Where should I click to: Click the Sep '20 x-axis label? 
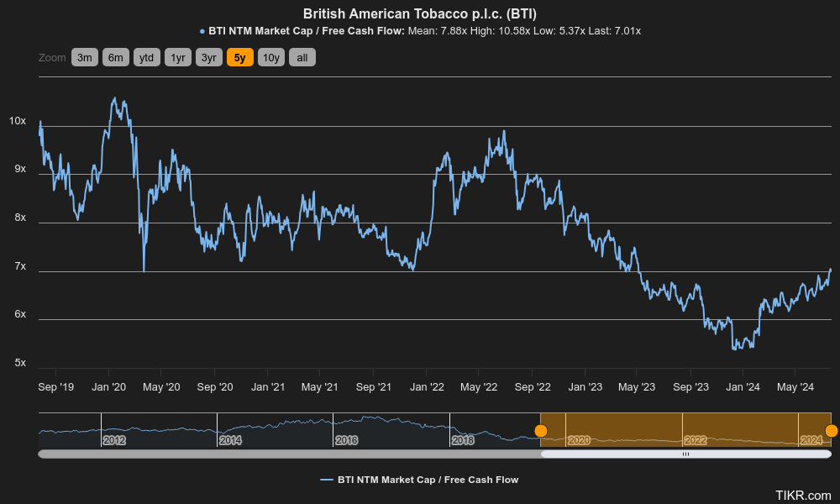tap(215, 386)
